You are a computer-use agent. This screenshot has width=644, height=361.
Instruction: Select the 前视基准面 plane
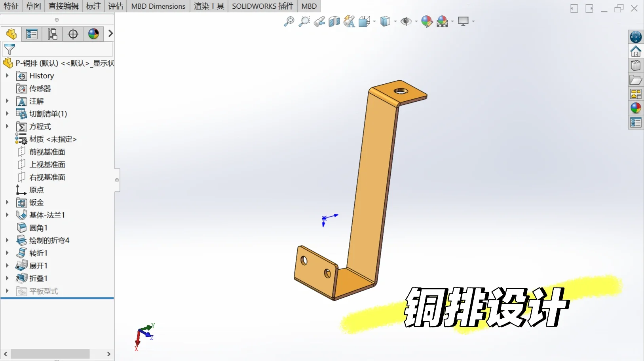[x=41, y=152]
